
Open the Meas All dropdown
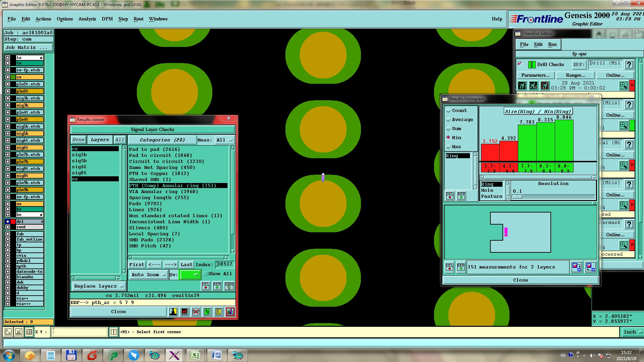(224, 140)
